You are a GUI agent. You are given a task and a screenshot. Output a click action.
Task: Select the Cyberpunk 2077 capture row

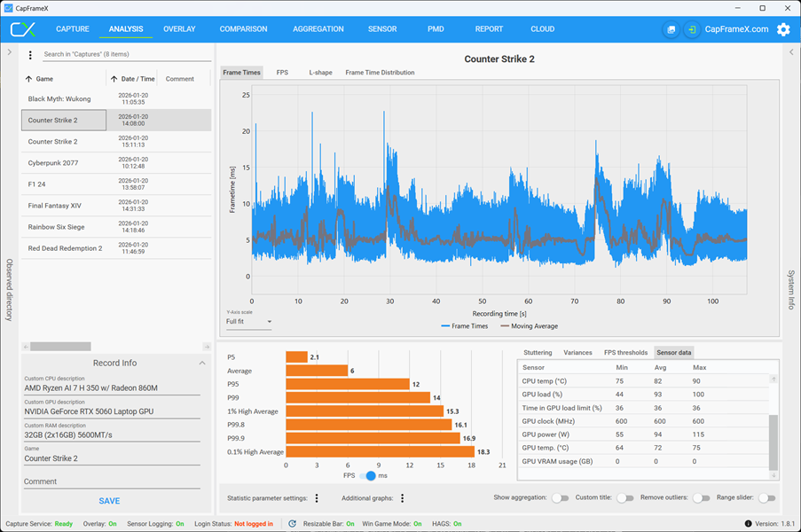coord(116,163)
